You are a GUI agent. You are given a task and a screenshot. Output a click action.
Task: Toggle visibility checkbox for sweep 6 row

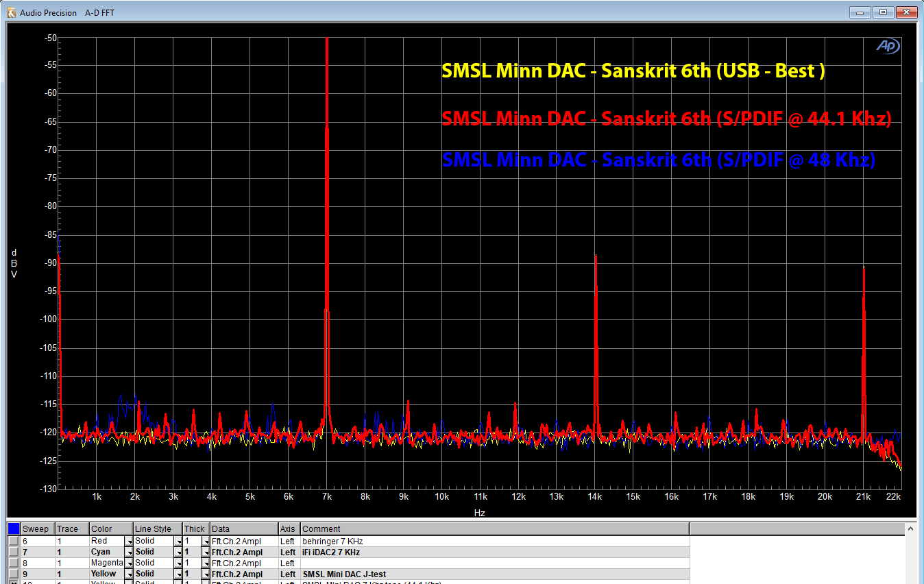tap(14, 541)
